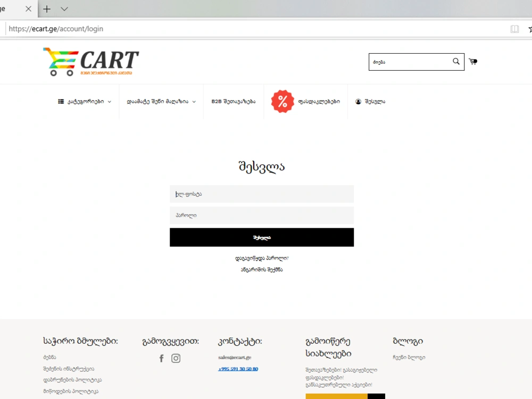
Task: Click the ECART logo in the header
Action: click(91, 61)
